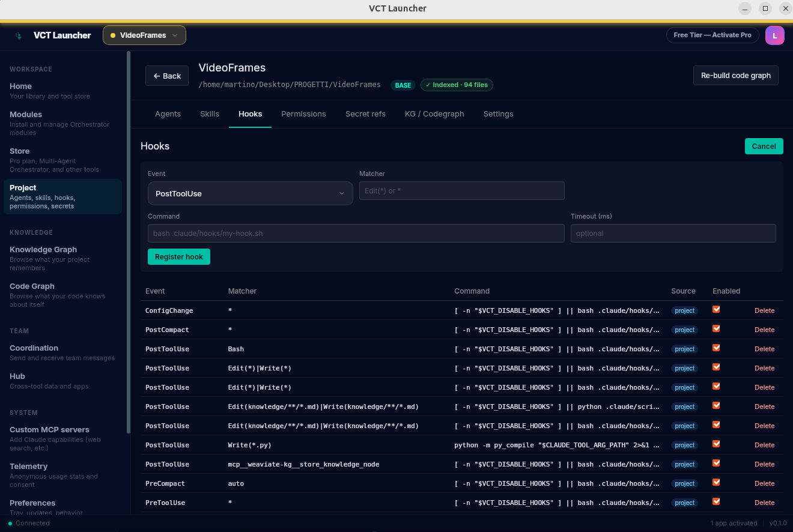Screen dimensions: 793x532
Task: Click the project source badge in ConfigChange row
Action: (684, 310)
